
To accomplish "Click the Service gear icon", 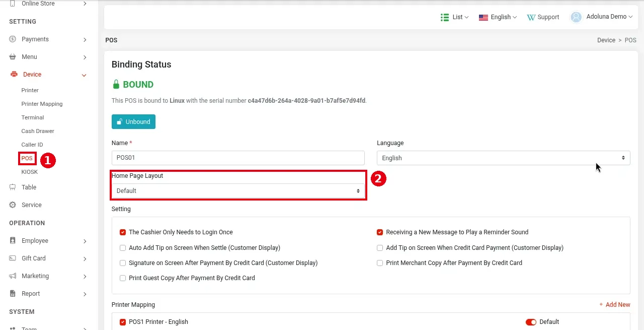I will [13, 205].
